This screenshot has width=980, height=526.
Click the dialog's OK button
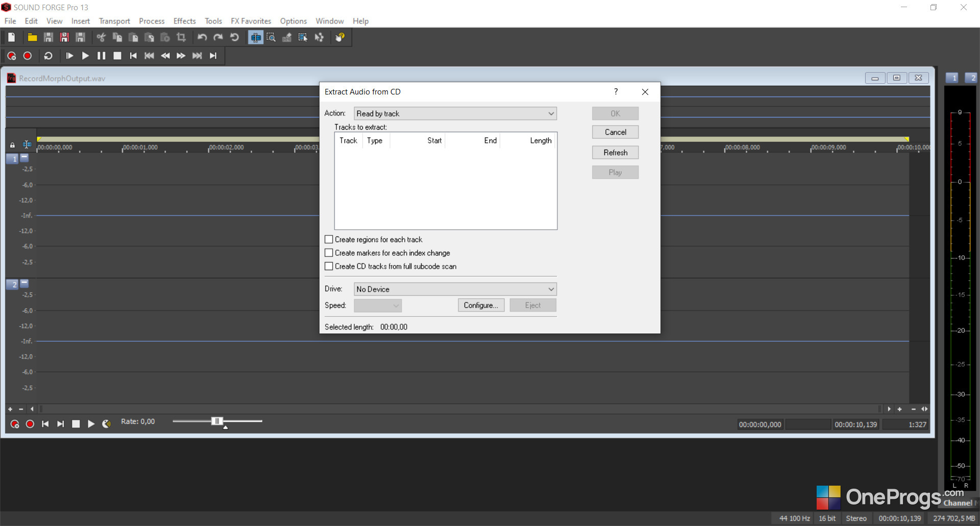pos(616,113)
